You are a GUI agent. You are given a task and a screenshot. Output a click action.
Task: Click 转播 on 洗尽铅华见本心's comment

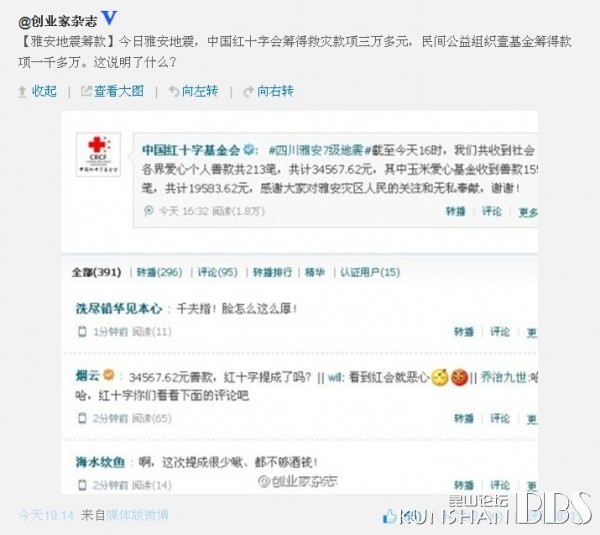[x=464, y=331]
